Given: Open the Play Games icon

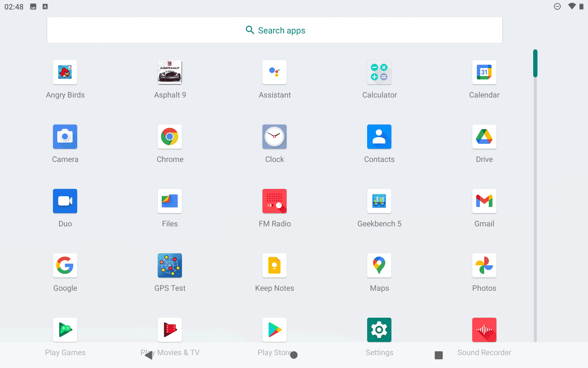Looking at the screenshot, I should click(65, 330).
